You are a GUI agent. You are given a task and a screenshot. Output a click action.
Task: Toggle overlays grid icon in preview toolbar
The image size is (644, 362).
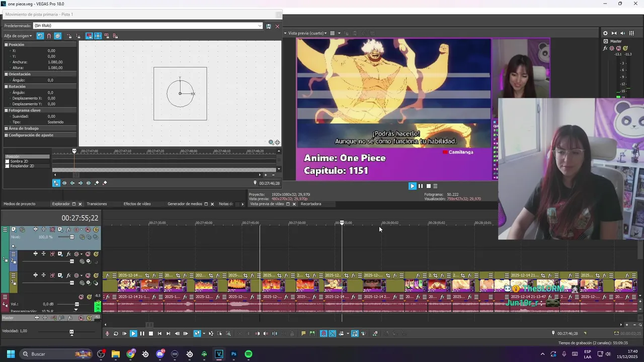332,33
